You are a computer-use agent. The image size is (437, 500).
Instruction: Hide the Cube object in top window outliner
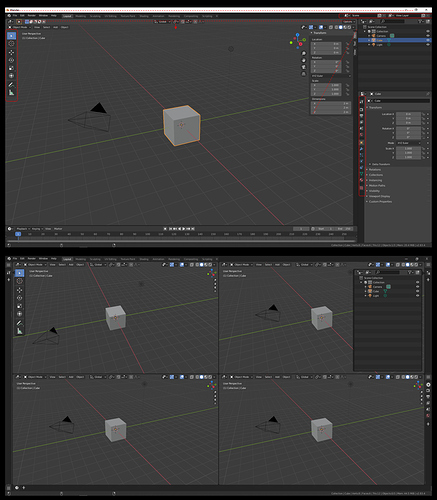(428, 40)
